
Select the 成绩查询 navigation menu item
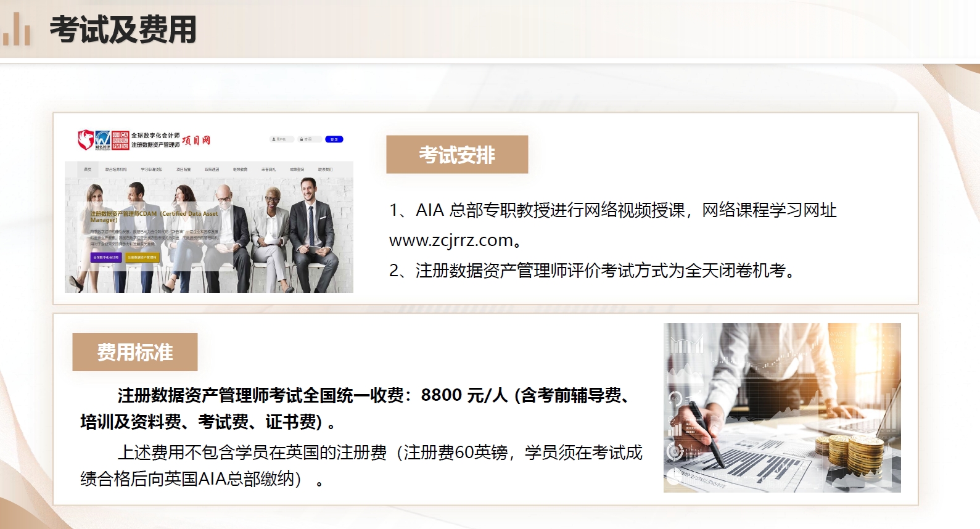pos(297,169)
